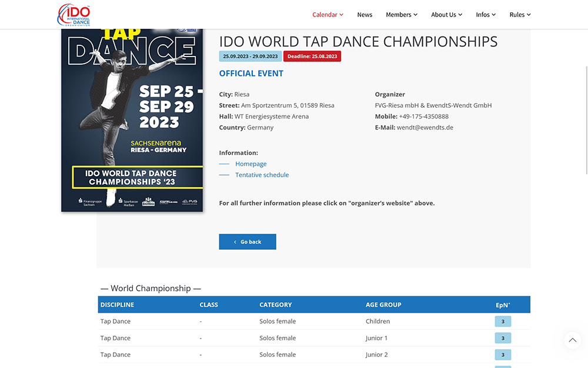Click the IDO International Dance Organization logo

74,15
